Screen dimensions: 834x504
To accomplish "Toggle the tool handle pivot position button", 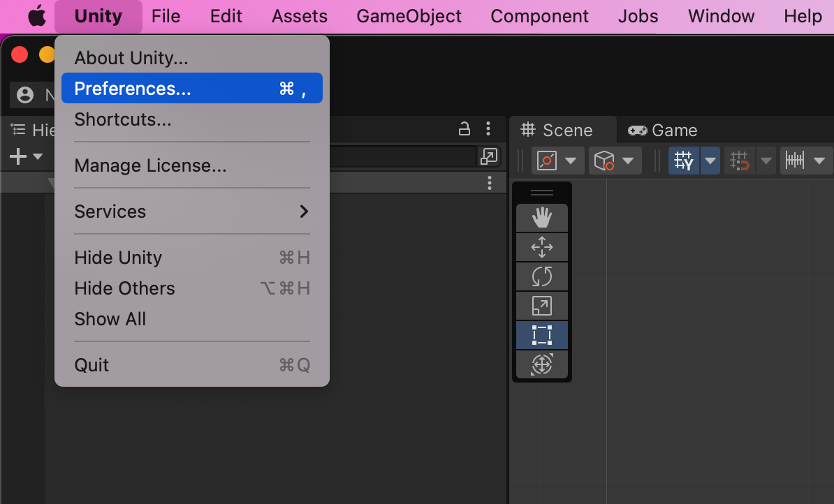I will pyautogui.click(x=547, y=161).
